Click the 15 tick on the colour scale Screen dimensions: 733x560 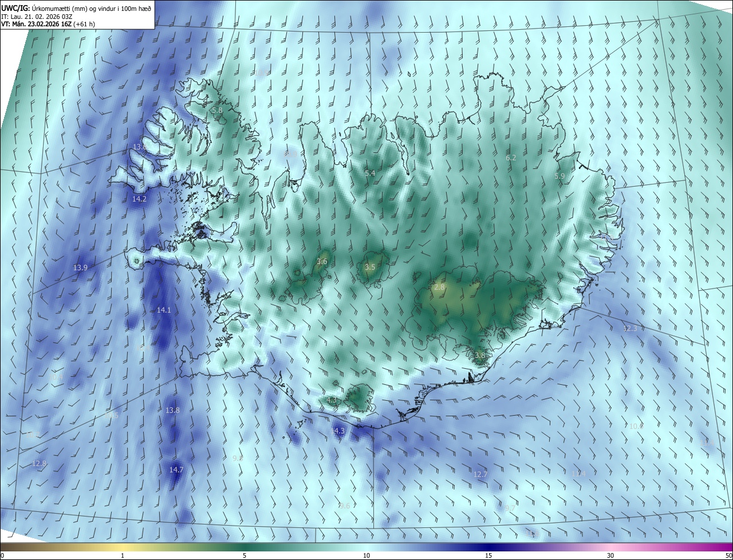(x=488, y=555)
